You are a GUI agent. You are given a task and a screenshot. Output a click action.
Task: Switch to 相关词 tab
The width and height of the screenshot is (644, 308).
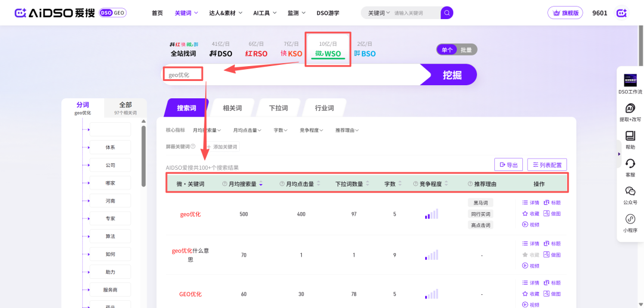(x=233, y=108)
